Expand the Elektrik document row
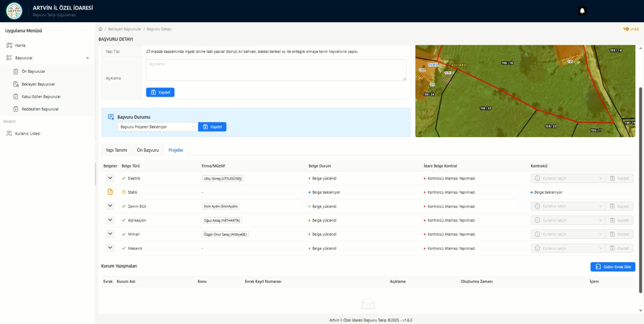 tap(110, 178)
